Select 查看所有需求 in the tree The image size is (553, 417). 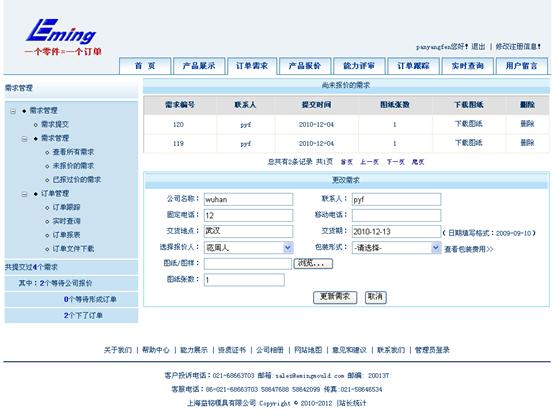click(73, 152)
